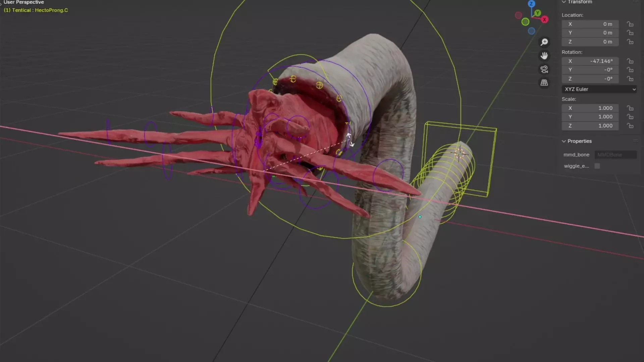Screen dimensions: 644x362
Task: Open the XYZ Euler rotation mode dropdown
Action: (x=599, y=89)
